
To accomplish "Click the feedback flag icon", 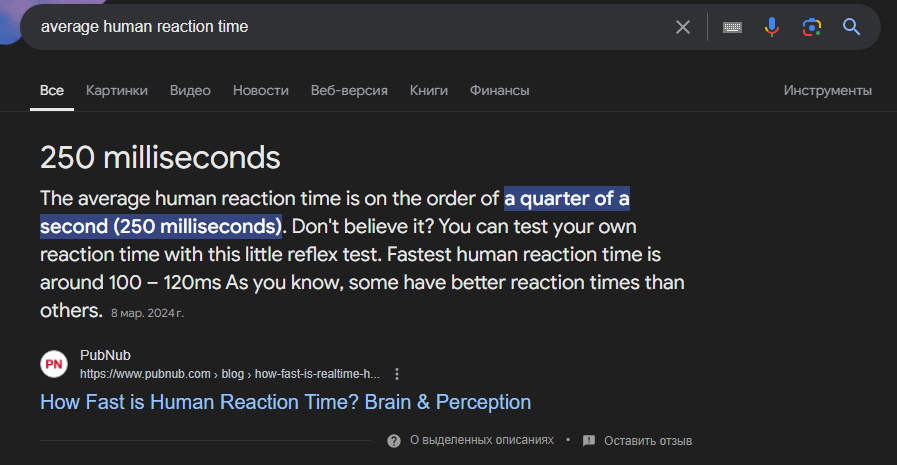I will point(589,440).
